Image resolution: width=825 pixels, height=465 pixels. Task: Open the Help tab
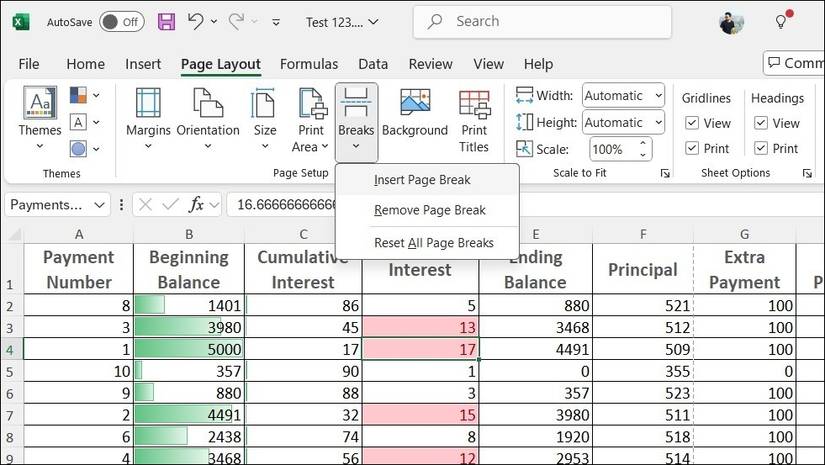point(538,64)
